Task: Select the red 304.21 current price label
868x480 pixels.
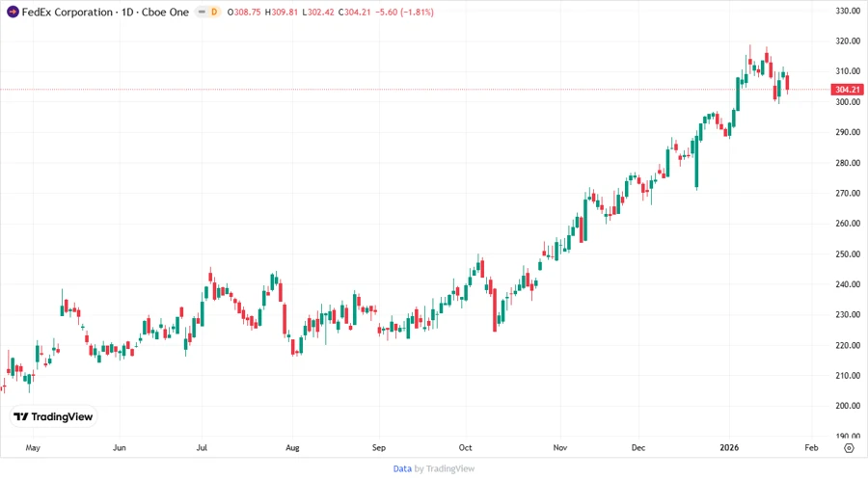Action: (x=848, y=89)
